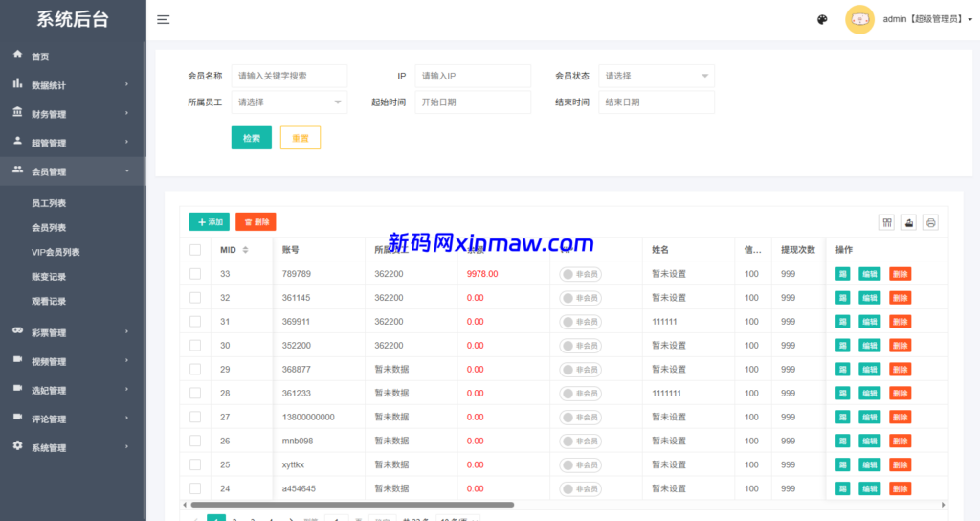Click the small green icon button in row 28
The height and width of the screenshot is (521, 980).
point(842,394)
